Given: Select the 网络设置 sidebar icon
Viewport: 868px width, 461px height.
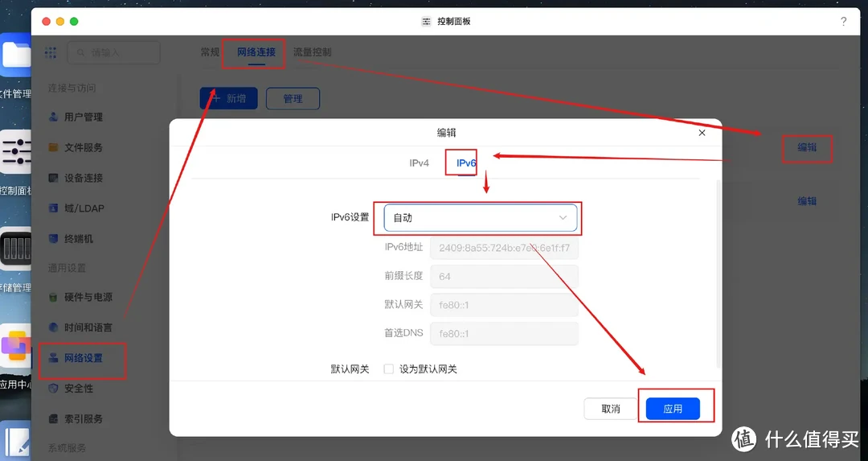Looking at the screenshot, I should click(x=53, y=358).
